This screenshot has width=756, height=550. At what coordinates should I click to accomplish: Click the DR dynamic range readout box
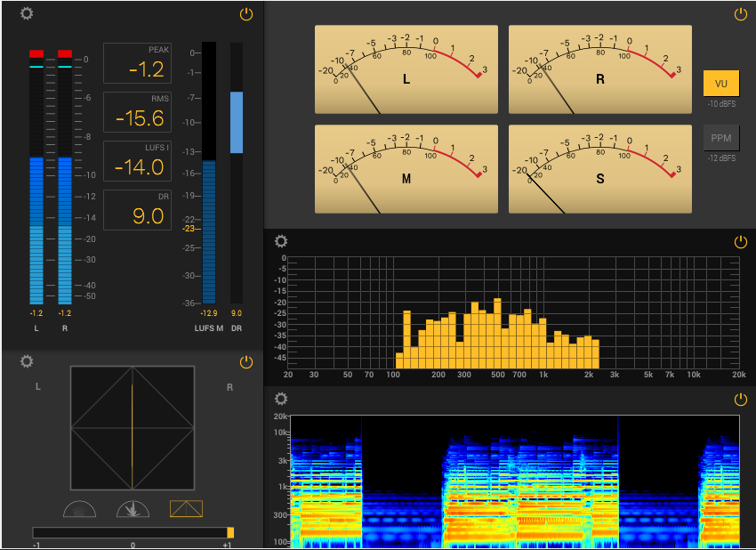[x=137, y=210]
